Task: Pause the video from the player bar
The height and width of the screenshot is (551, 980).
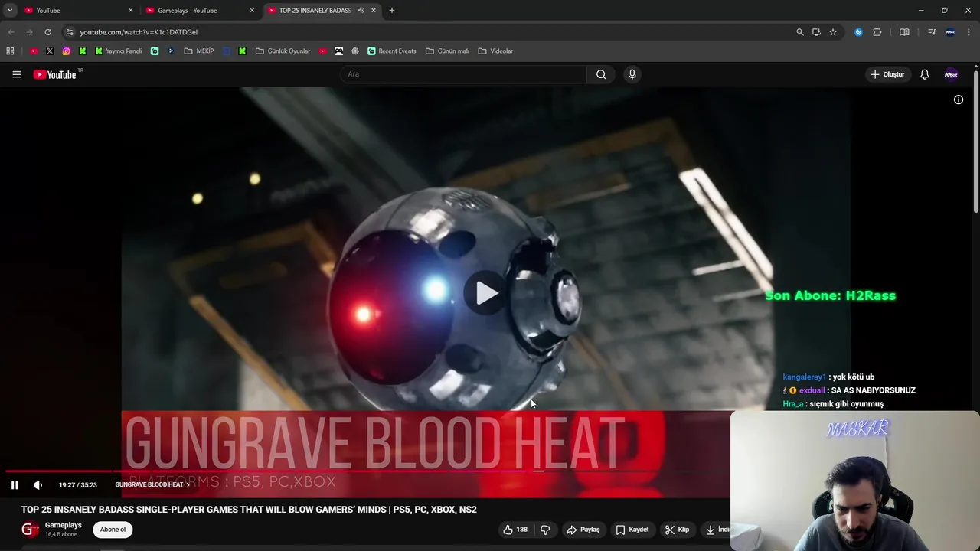Action: click(x=15, y=484)
